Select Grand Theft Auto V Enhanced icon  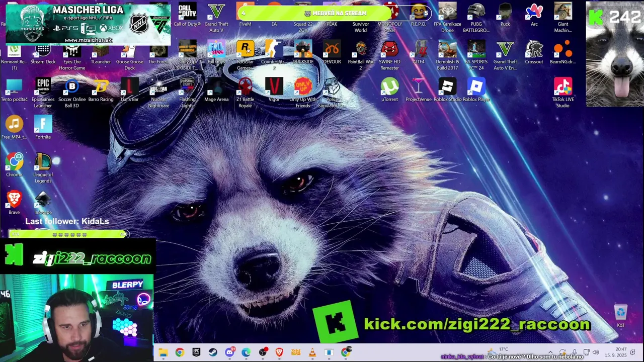tap(505, 55)
